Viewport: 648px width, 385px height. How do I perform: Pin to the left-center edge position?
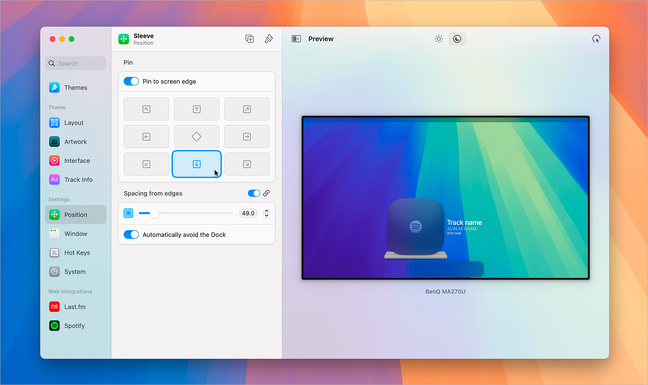pyautogui.click(x=146, y=137)
